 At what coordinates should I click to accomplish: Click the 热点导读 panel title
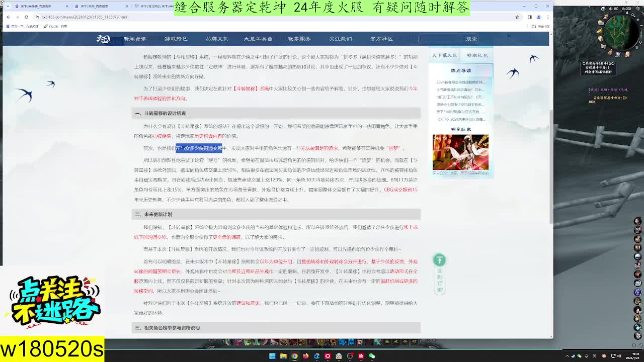tap(460, 71)
